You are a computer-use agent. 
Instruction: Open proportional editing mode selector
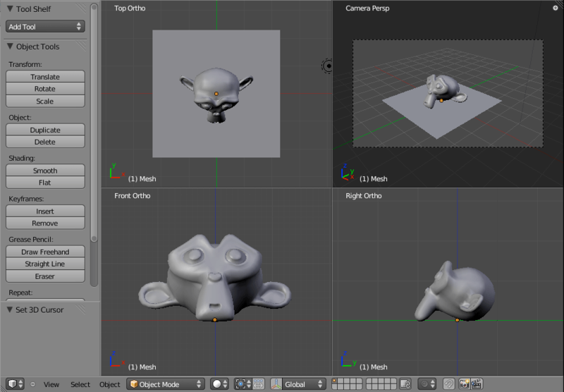point(427,384)
